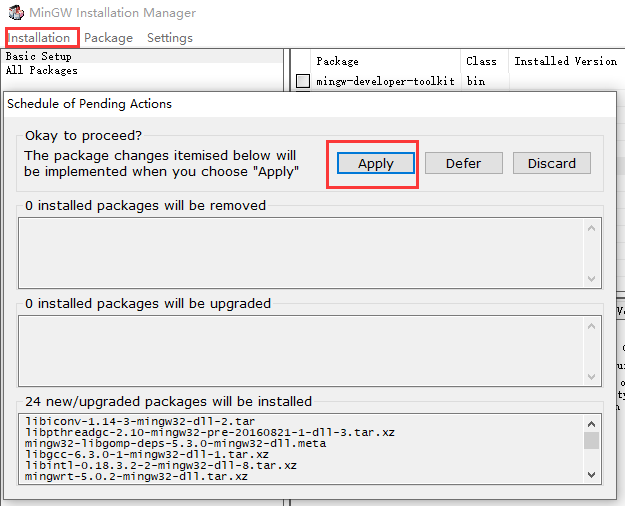Screen dimensions: 625x506
Task: Open the Settings menu
Action: (170, 38)
